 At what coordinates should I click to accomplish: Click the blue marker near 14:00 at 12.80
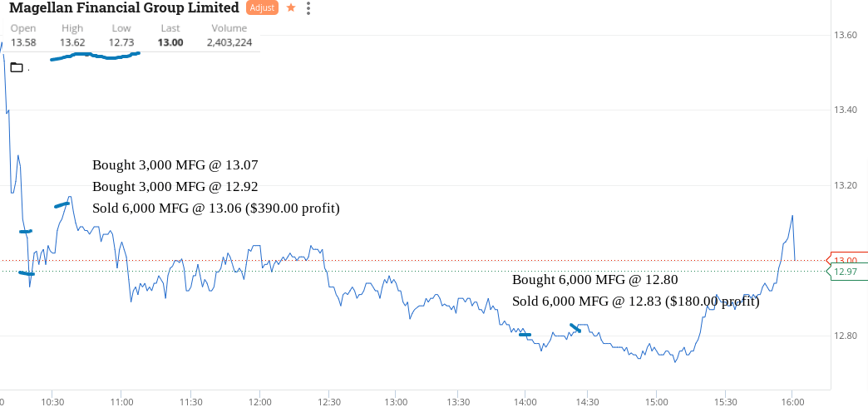point(525,335)
